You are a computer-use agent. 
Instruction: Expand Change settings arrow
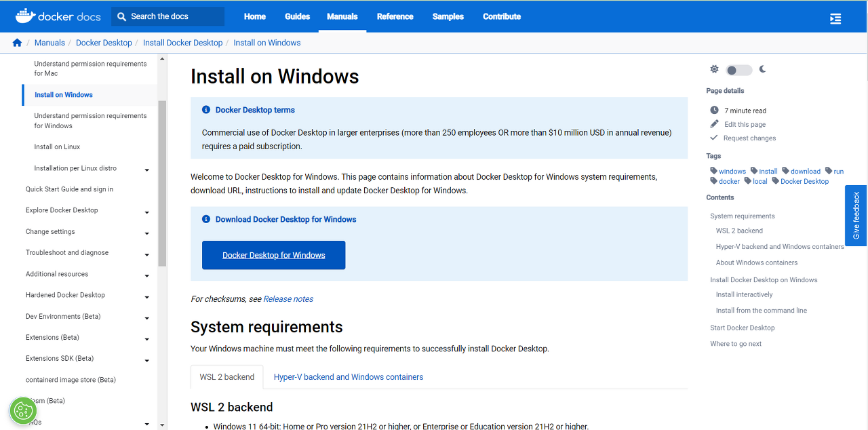(x=147, y=233)
